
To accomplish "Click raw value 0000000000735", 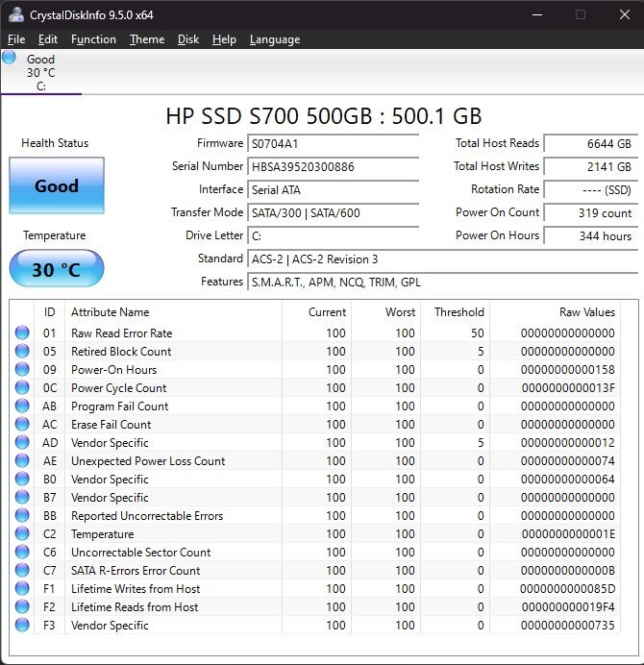I will click(568, 625).
